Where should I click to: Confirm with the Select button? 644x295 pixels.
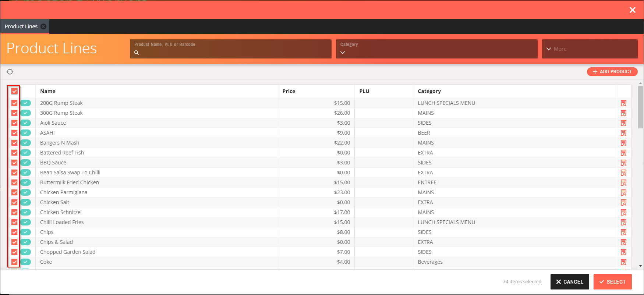pyautogui.click(x=612, y=282)
